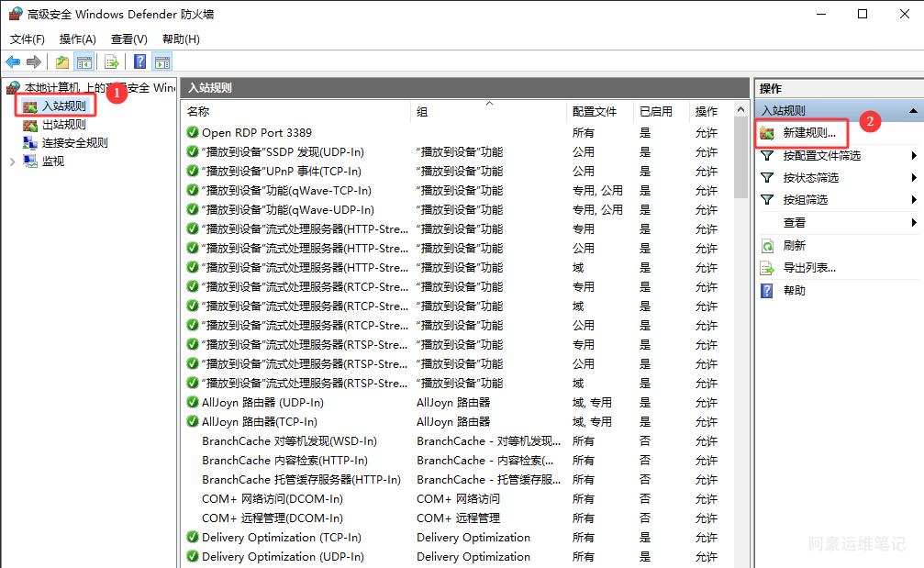Click the Export list toolbar icon
Viewport: 924px width, 568px height.
(x=111, y=61)
